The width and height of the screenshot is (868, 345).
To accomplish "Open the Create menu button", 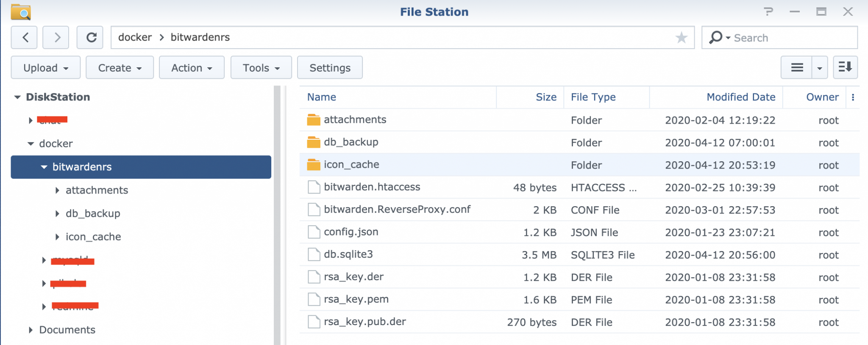I will tap(120, 68).
